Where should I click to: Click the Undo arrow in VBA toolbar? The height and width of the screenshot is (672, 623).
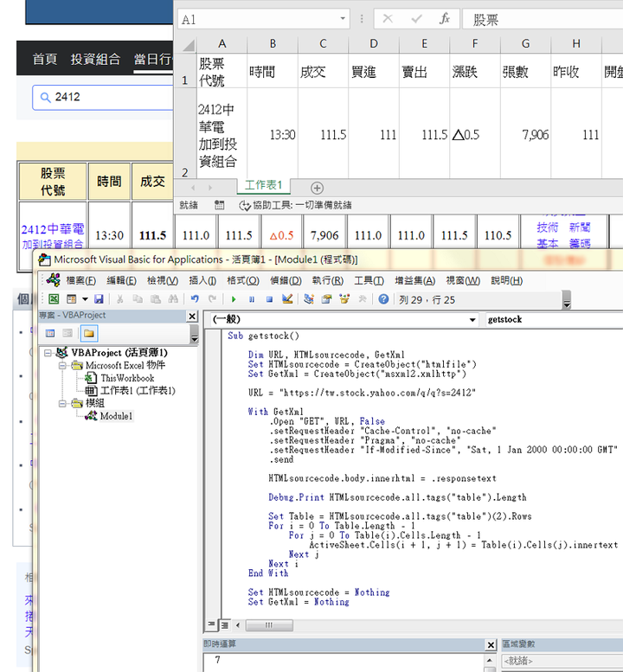click(195, 299)
